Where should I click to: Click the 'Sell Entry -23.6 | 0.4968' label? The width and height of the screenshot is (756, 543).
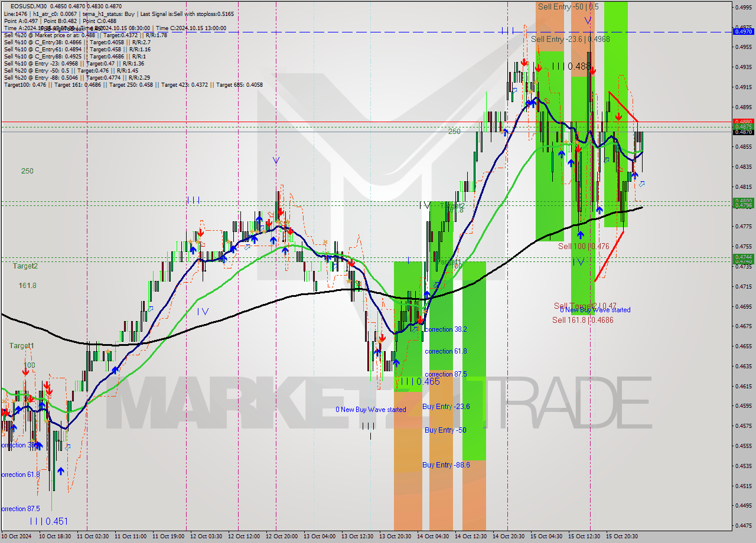[570, 39]
